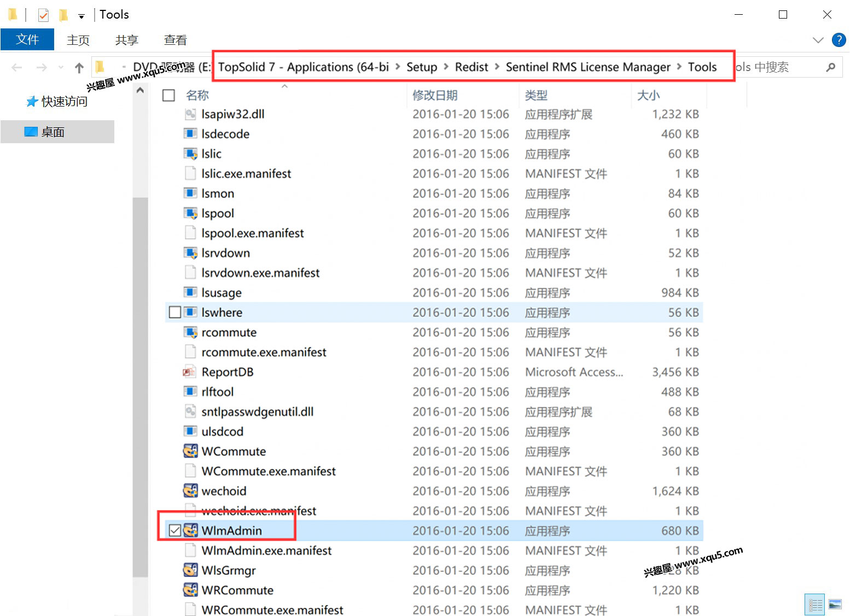
Task: Select the file rcommute.exe.manifest
Action: 264,352
